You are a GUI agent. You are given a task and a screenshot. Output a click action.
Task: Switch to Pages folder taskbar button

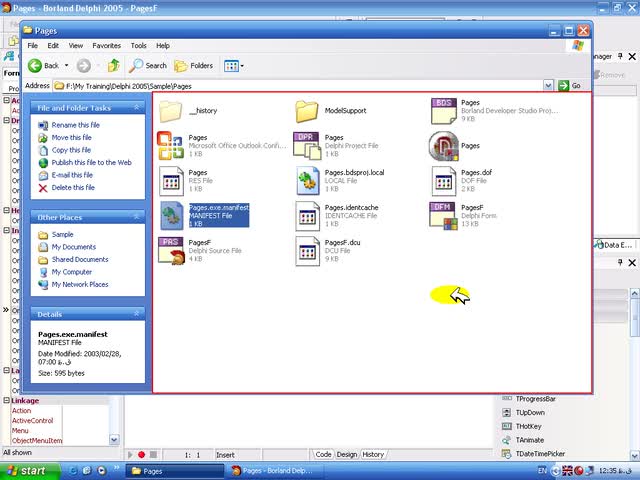pyautogui.click(x=175, y=471)
